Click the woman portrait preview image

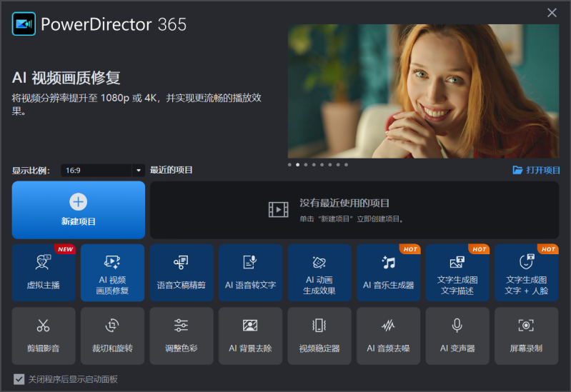tap(423, 91)
